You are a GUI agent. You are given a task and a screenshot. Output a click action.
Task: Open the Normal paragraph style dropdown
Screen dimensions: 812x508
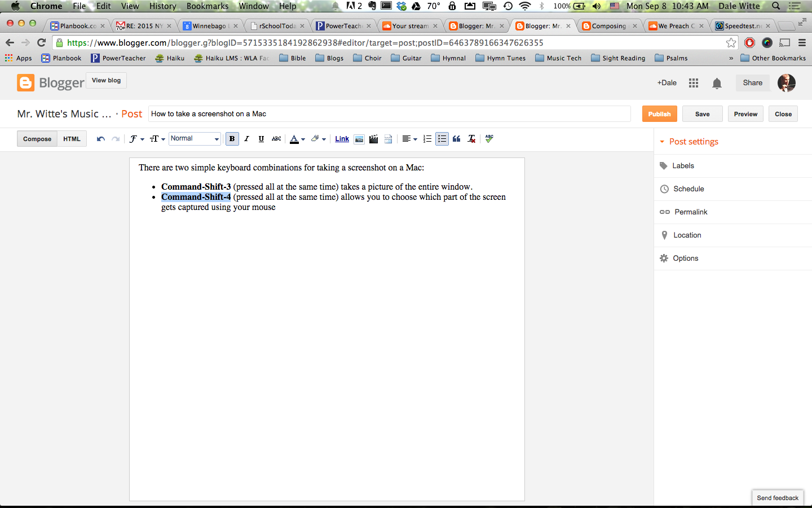pos(195,139)
